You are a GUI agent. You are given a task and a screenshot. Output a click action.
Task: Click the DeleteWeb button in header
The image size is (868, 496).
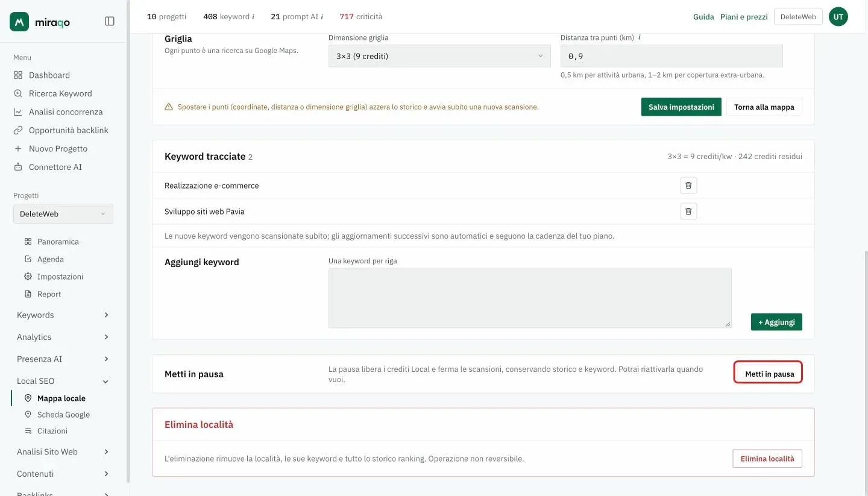coord(798,17)
